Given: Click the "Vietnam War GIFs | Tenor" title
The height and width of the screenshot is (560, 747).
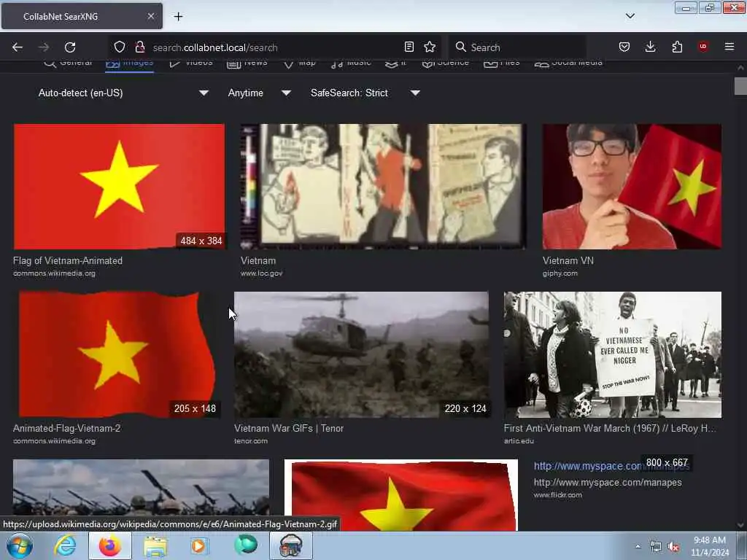Looking at the screenshot, I should (289, 428).
